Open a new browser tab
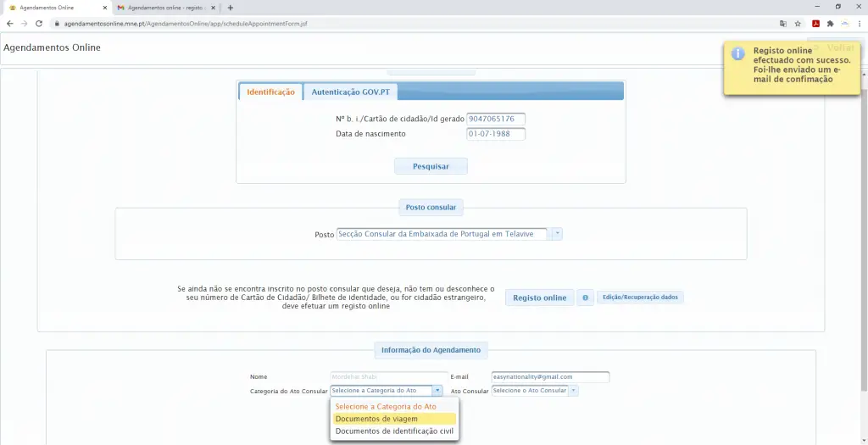 point(231,8)
